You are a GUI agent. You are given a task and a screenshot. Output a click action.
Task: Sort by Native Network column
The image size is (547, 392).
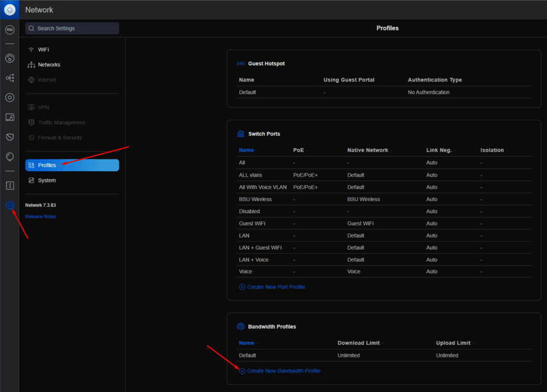[368, 150]
